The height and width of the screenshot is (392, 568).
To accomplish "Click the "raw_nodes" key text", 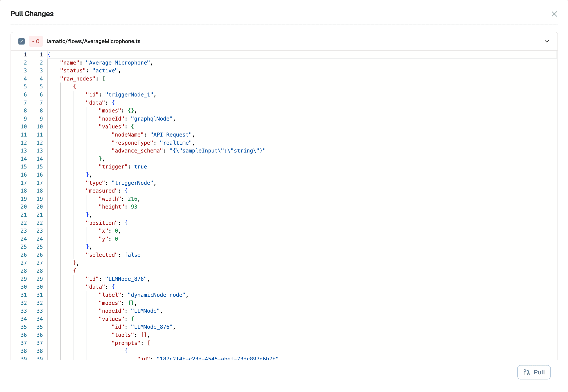I will point(77,79).
